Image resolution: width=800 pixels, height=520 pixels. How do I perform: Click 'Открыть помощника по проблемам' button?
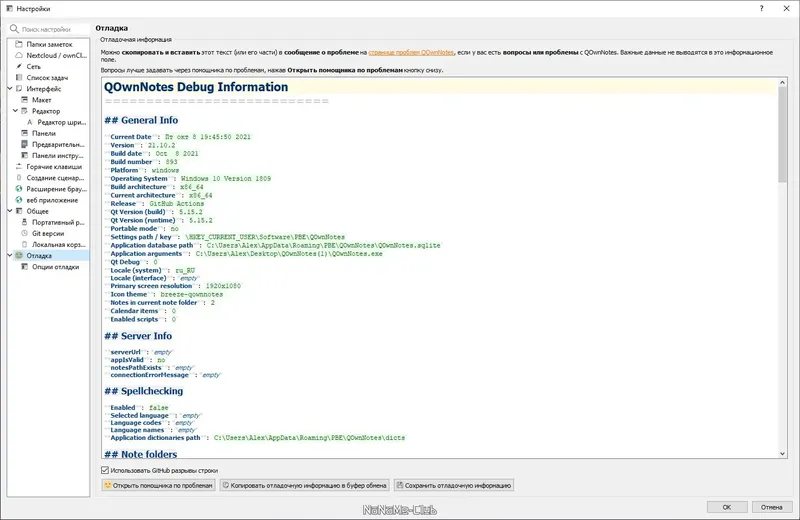[158, 485]
